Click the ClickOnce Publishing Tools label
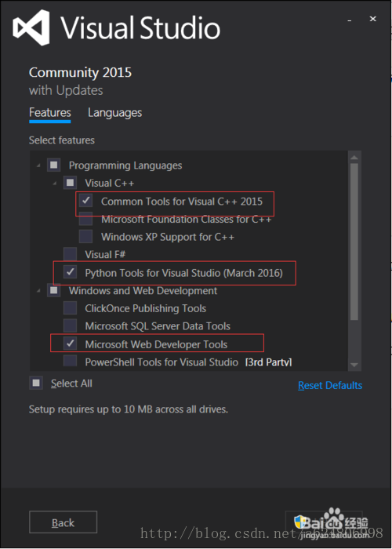Viewport: 392px width, 549px height. 145,308
